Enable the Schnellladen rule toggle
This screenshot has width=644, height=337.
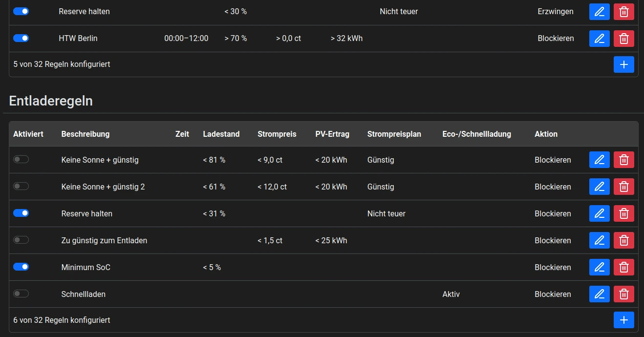(21, 294)
